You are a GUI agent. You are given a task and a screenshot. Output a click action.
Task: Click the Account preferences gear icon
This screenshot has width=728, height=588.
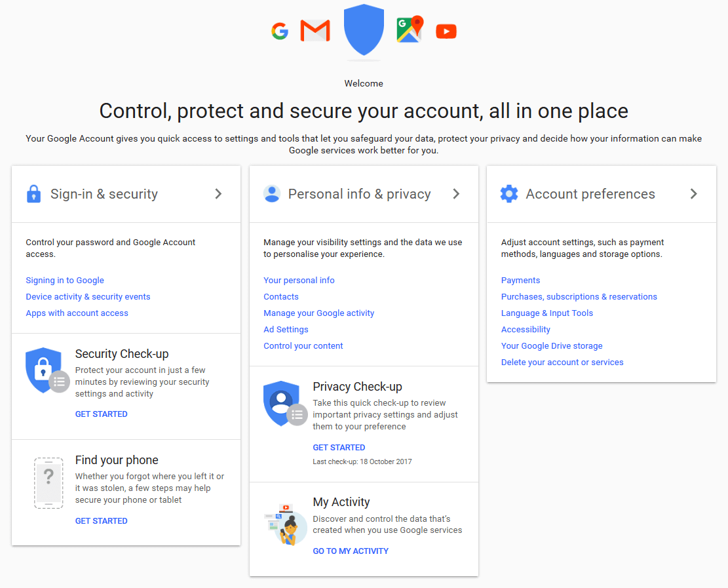(x=509, y=194)
